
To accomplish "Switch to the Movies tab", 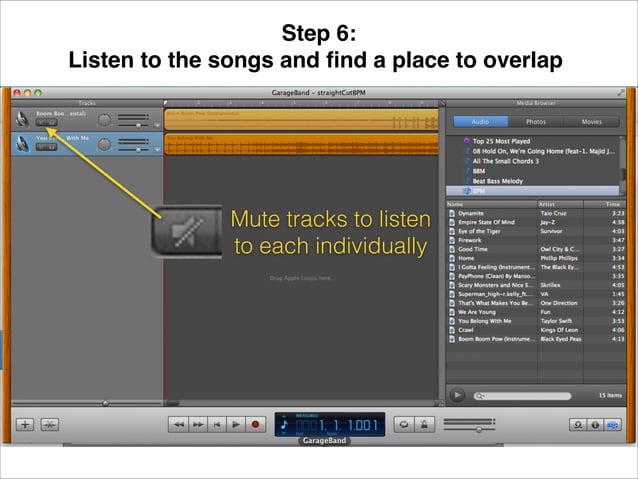I will [x=592, y=122].
